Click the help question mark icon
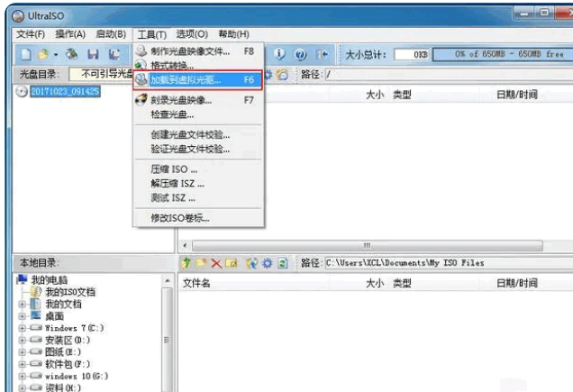This screenshot has width=573, height=392. coord(300,55)
